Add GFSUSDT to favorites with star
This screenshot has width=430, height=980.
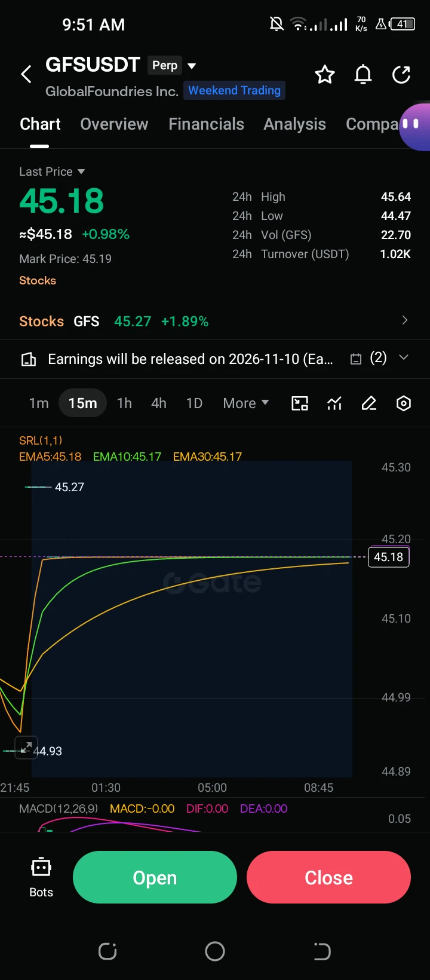click(x=325, y=75)
